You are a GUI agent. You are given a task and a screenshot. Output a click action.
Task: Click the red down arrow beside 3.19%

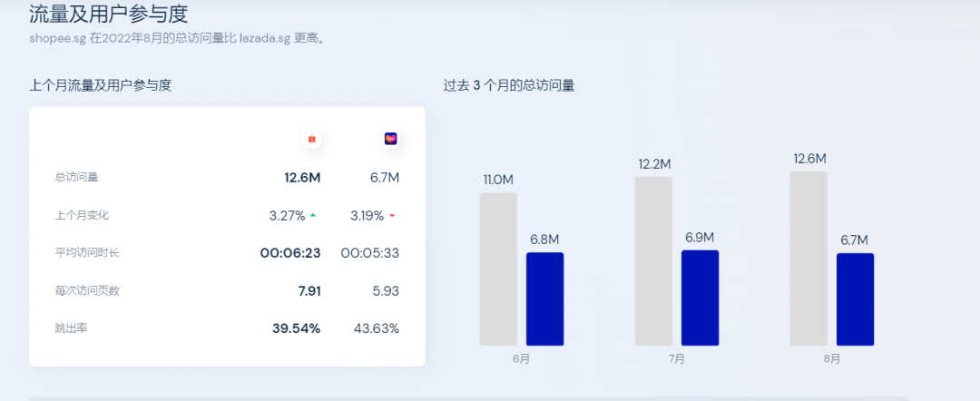[x=392, y=216]
